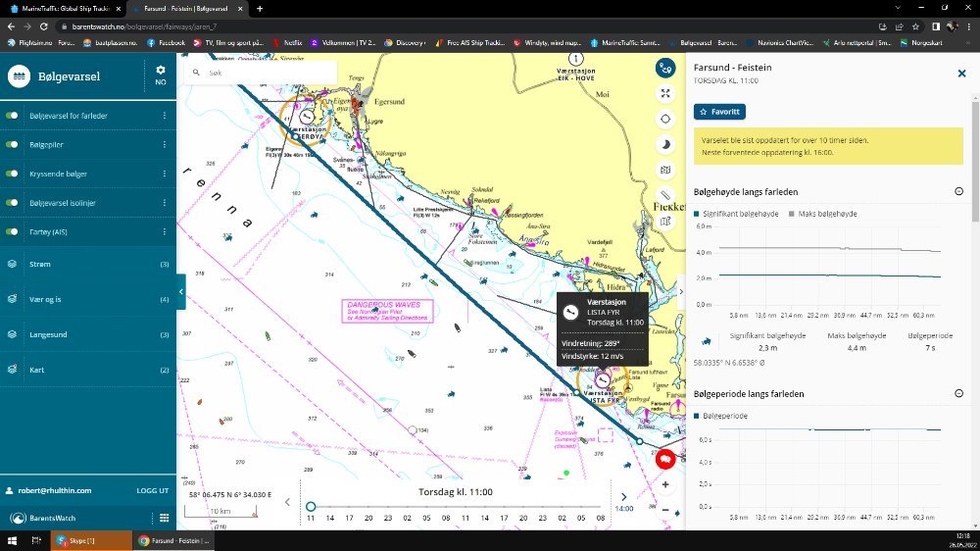Click the Eik-Hove weather station marker
The height and width of the screenshot is (551, 980).
[575, 59]
